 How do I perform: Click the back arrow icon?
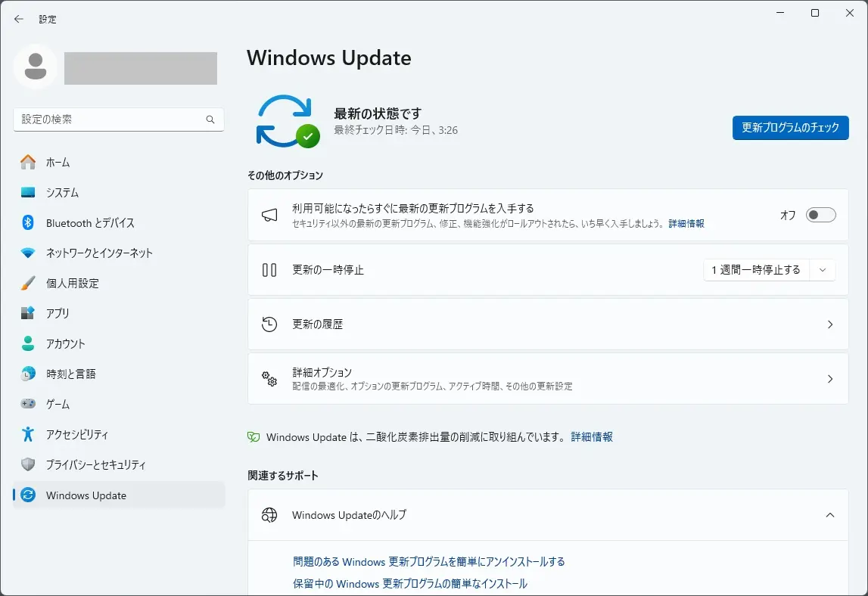pyautogui.click(x=19, y=19)
